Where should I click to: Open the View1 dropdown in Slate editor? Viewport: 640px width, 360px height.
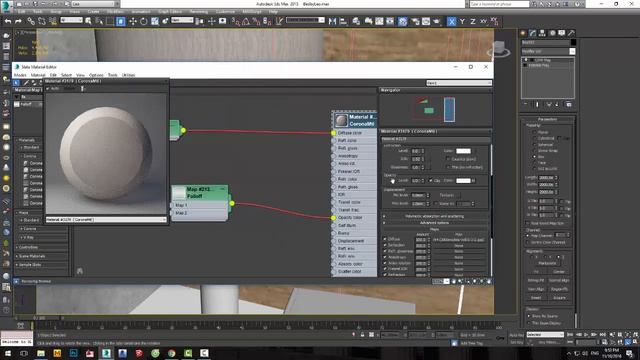coord(458,83)
